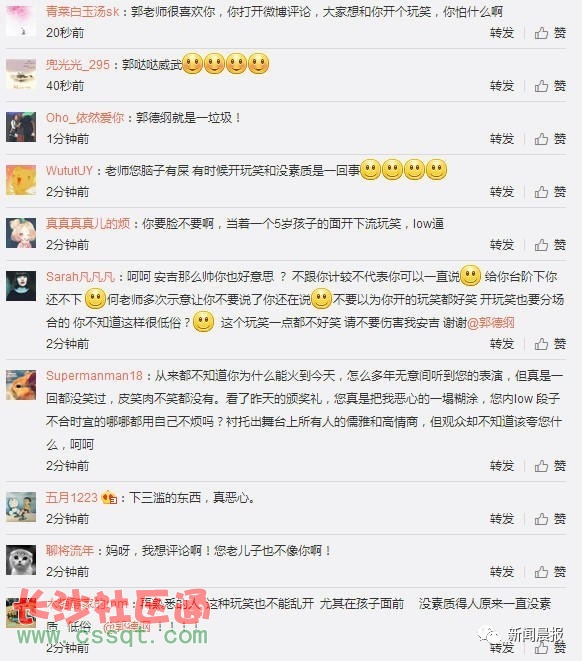Repost Supermanman18's comment via 转发
Screen dimensions: 582x661
[502, 466]
